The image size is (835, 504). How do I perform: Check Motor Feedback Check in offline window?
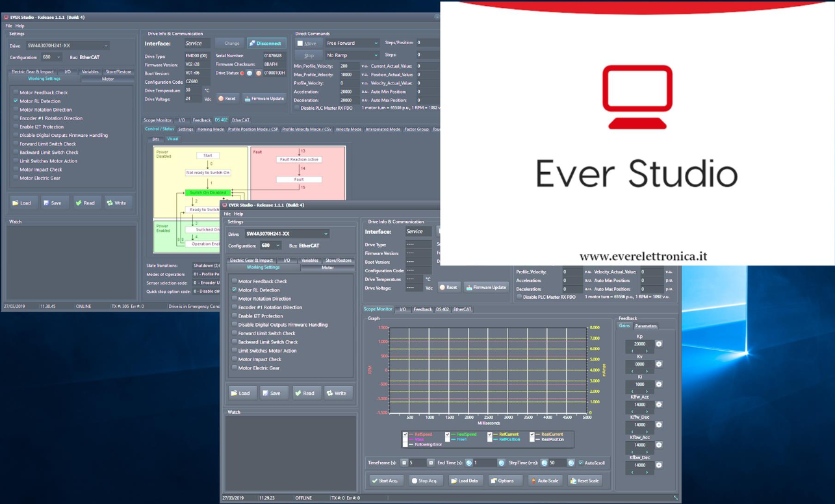[x=235, y=281]
